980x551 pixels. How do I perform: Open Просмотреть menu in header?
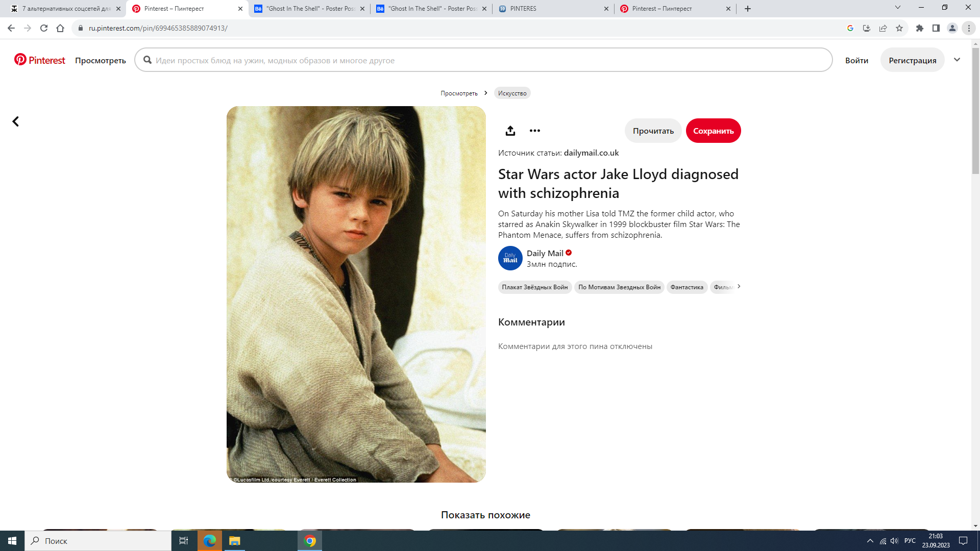100,60
